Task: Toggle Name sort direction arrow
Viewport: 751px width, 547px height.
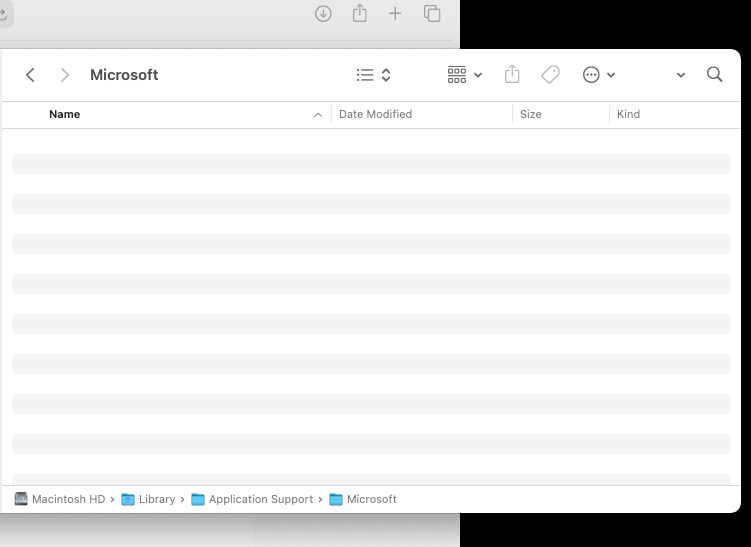Action: (318, 114)
